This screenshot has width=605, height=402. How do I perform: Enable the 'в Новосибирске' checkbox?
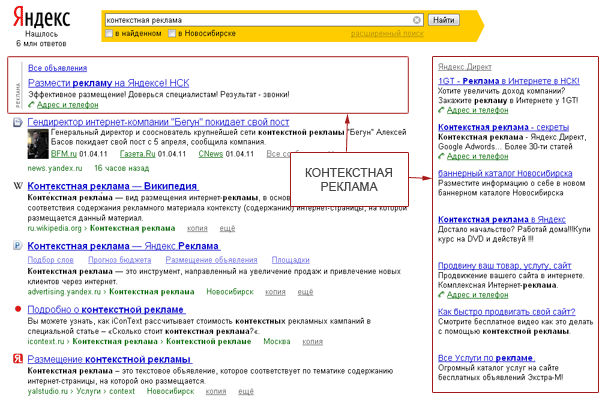pyautogui.click(x=172, y=34)
